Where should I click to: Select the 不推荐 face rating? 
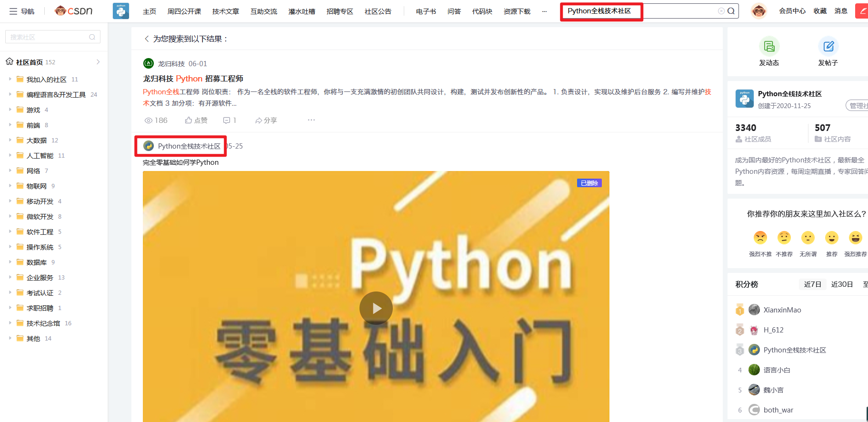[784, 237]
